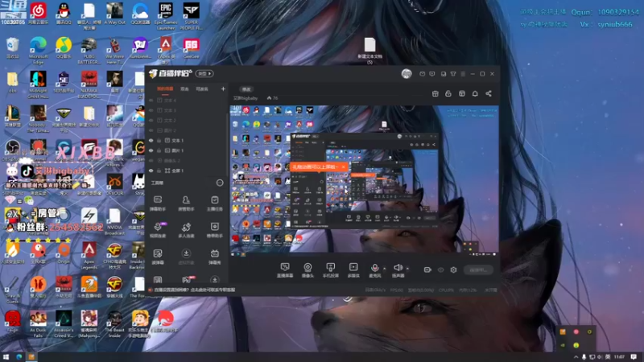Switch input method via 英 tray indicator
Viewport: 644px width, 362px height.
[608, 357]
